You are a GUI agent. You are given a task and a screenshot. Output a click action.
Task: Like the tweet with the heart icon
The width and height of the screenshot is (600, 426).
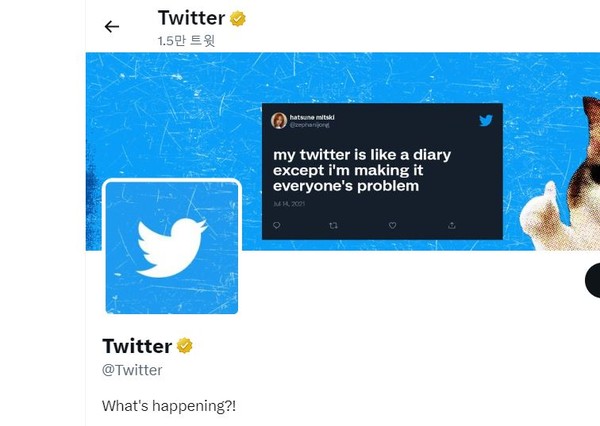(392, 226)
